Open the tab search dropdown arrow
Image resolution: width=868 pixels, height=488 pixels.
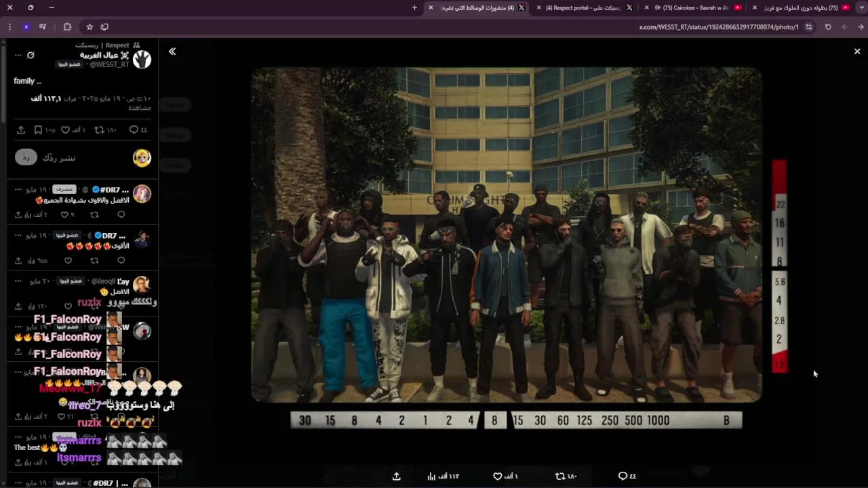coord(862,7)
